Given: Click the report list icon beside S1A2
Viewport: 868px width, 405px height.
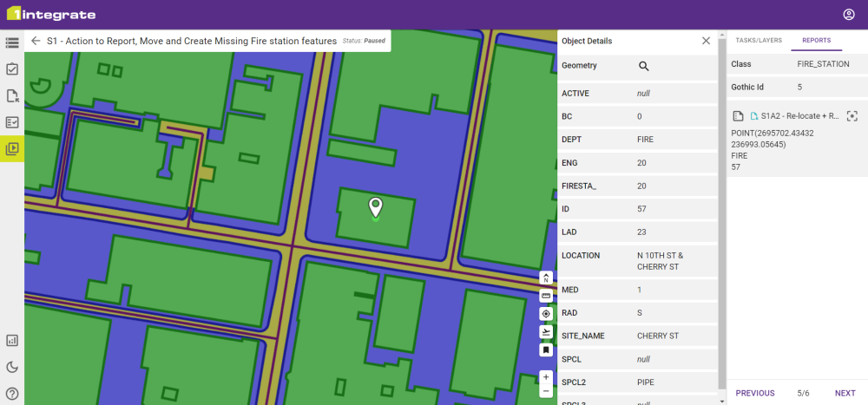Looking at the screenshot, I should 737,116.
